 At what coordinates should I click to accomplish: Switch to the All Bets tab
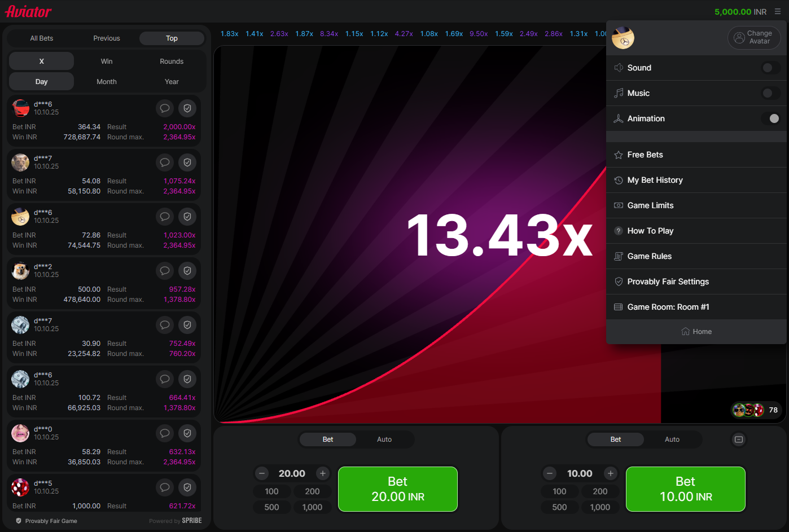(x=42, y=38)
